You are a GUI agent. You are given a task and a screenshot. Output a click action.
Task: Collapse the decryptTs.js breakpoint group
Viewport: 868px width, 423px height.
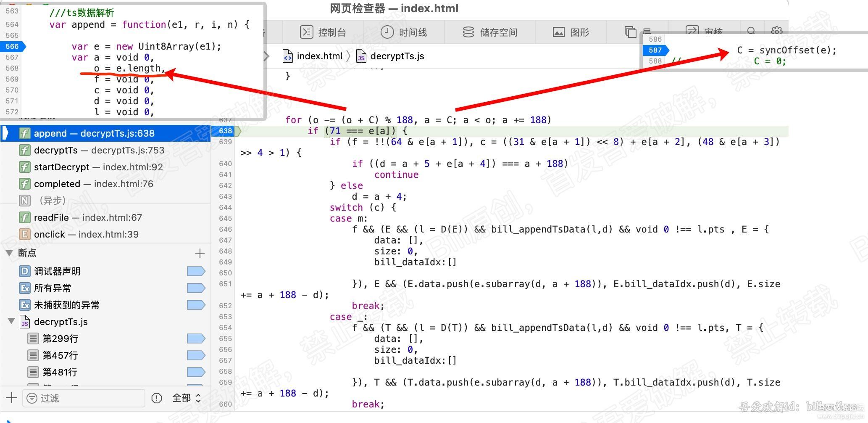(11, 321)
